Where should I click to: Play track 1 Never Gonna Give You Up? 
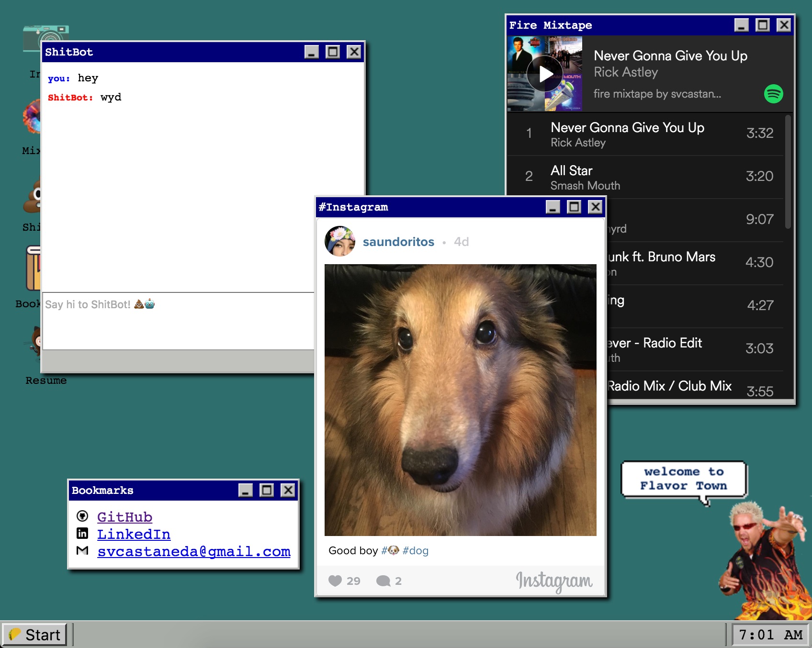pos(645,134)
